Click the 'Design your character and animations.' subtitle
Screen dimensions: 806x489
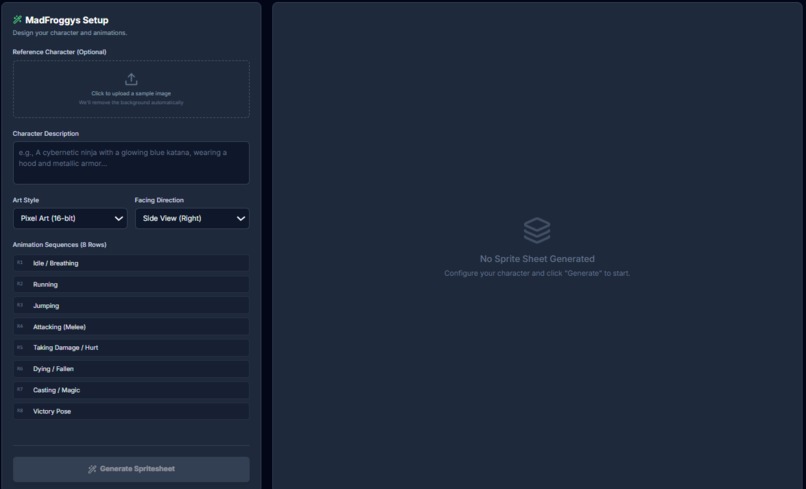click(70, 33)
